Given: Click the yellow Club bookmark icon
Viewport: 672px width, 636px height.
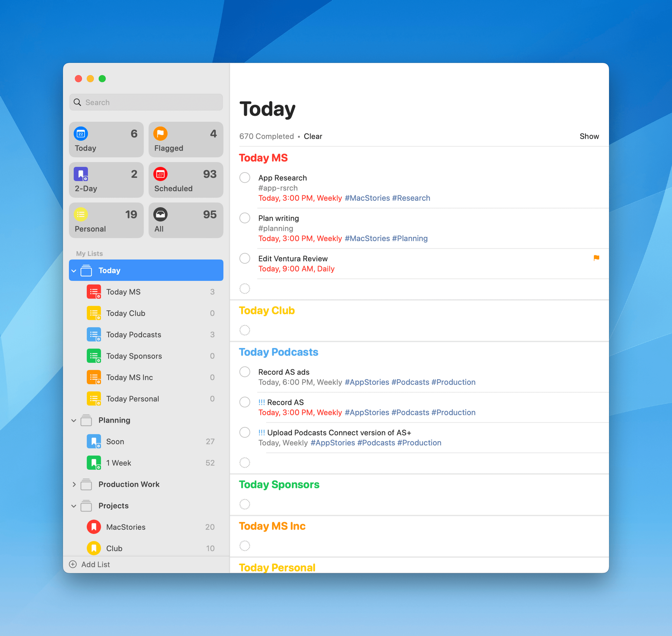Looking at the screenshot, I should pos(94,548).
